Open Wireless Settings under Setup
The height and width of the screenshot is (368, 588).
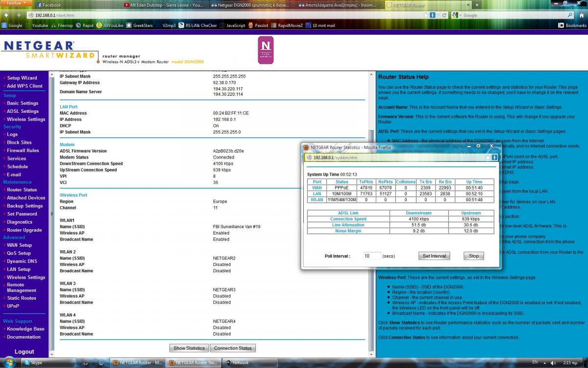coord(26,119)
